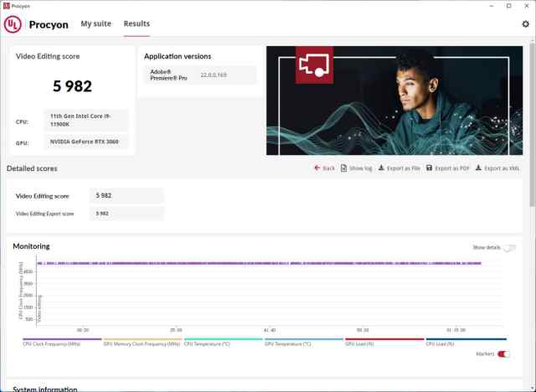536x392 pixels.
Task: Click the Detailed scores heading
Action: point(32,168)
